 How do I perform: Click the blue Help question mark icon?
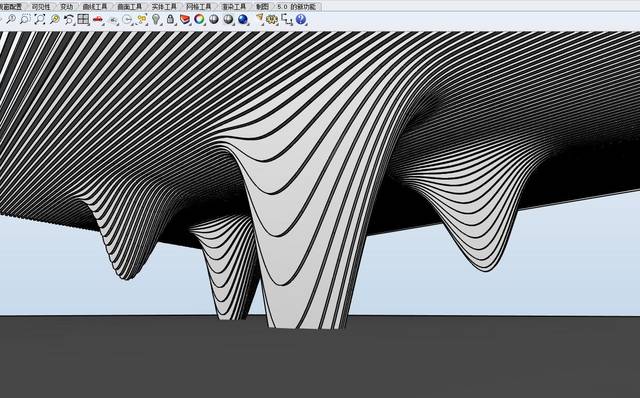click(301, 19)
